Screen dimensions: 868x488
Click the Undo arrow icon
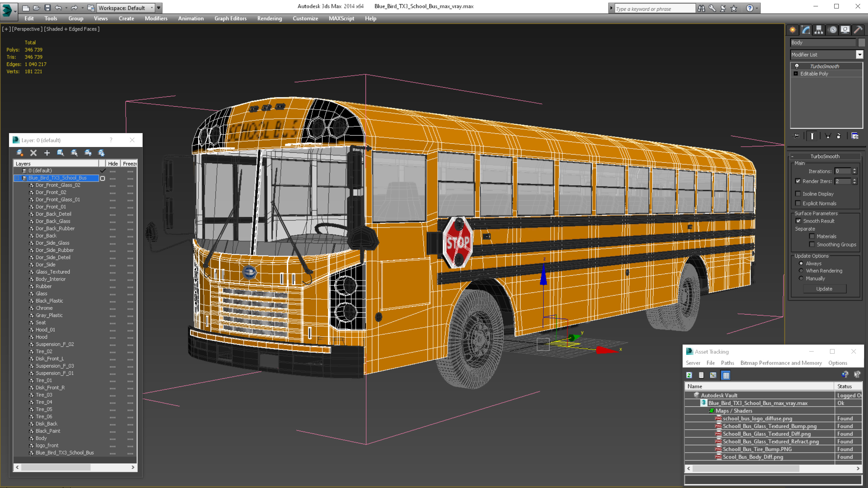click(x=58, y=8)
